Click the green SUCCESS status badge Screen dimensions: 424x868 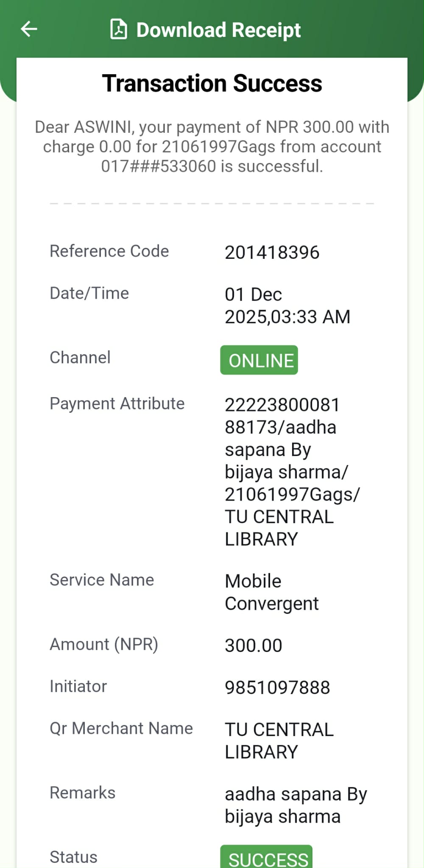[266, 858]
